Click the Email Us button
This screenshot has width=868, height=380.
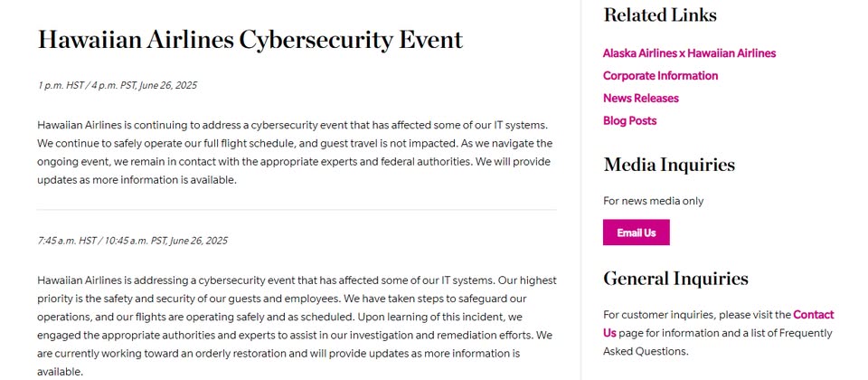pyautogui.click(x=636, y=233)
